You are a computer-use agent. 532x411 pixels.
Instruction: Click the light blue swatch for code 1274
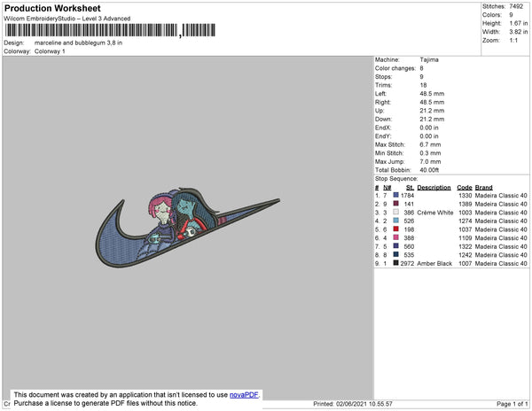pos(395,221)
